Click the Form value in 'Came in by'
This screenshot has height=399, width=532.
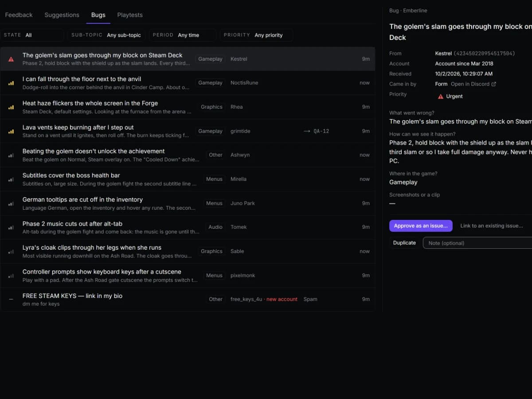pos(441,84)
